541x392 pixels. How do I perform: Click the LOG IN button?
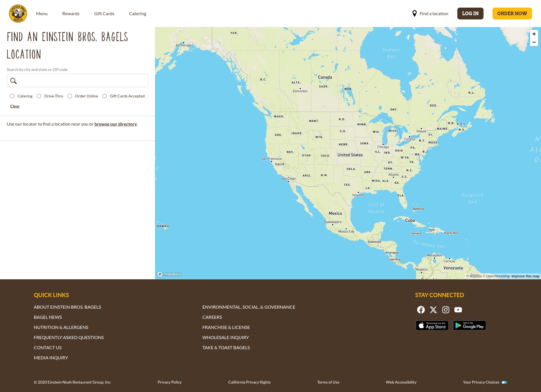pyautogui.click(x=470, y=14)
